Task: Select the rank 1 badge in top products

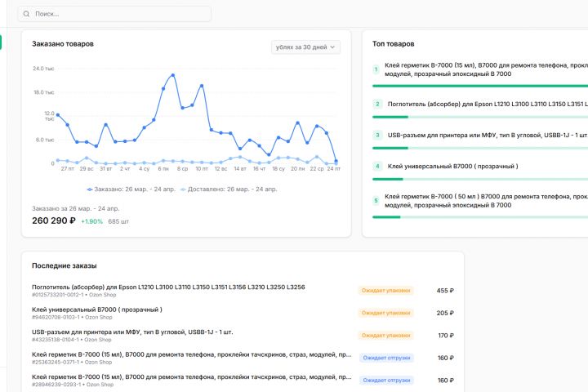Action: point(376,69)
